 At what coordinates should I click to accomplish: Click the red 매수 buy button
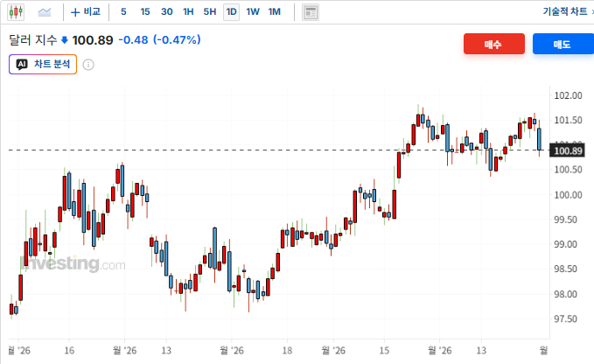point(494,44)
